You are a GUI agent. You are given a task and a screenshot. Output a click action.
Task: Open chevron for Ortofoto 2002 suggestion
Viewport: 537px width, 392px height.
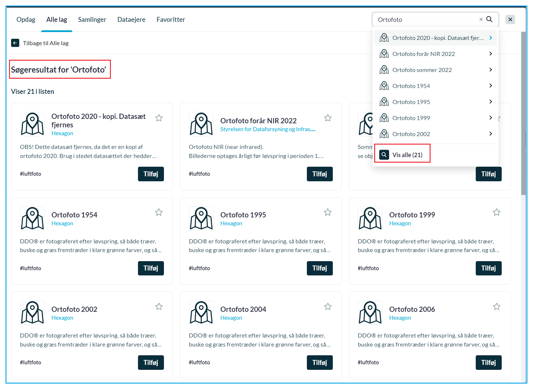(491, 134)
